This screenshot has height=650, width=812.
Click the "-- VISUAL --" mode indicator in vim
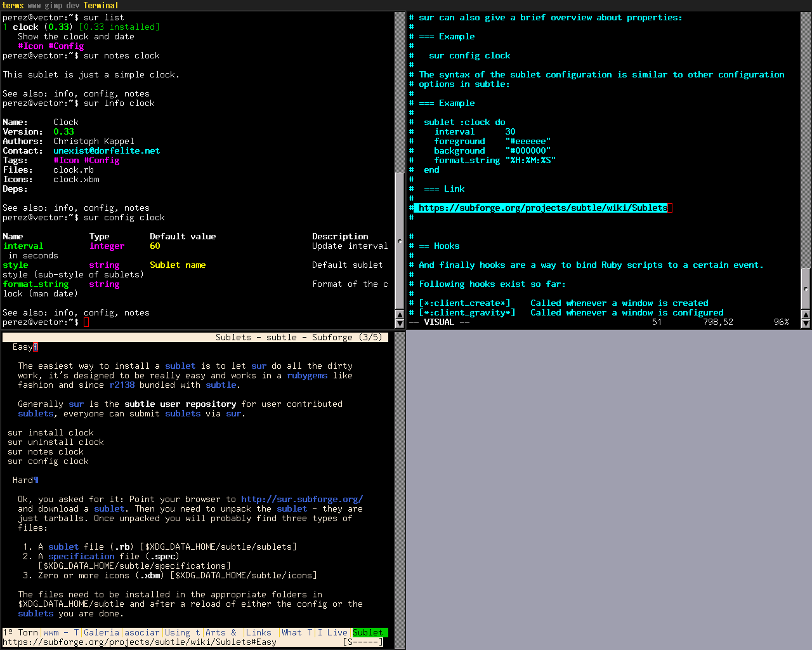coord(439,322)
